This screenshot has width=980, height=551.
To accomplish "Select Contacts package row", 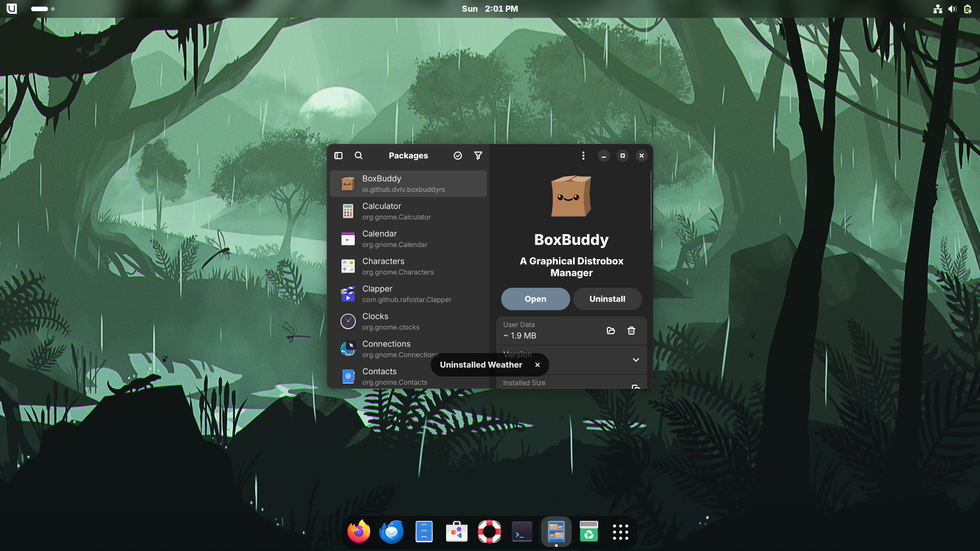I will 408,377.
